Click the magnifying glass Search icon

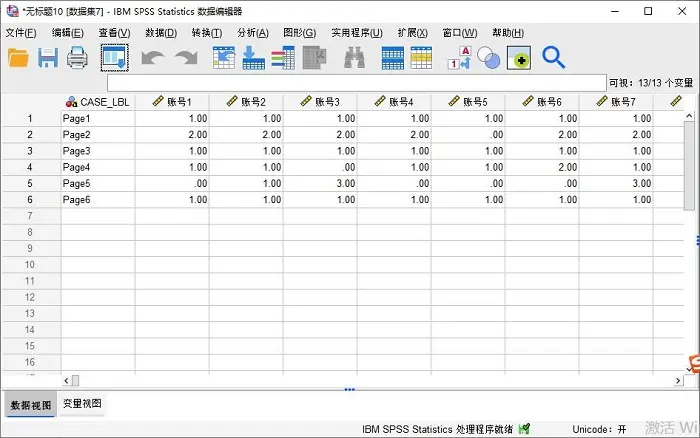tap(553, 58)
